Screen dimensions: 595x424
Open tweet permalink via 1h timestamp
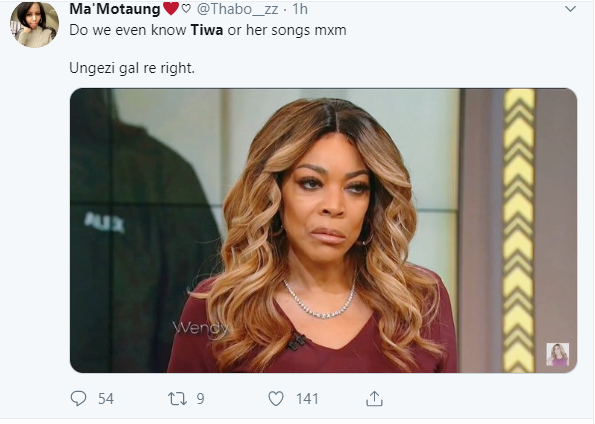(x=300, y=9)
